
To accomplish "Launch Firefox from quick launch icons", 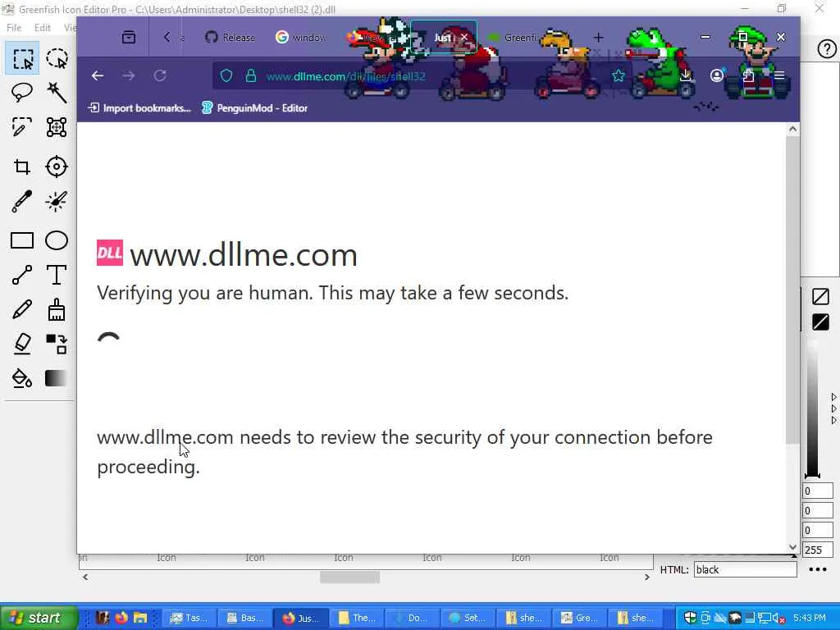I will point(121,618).
